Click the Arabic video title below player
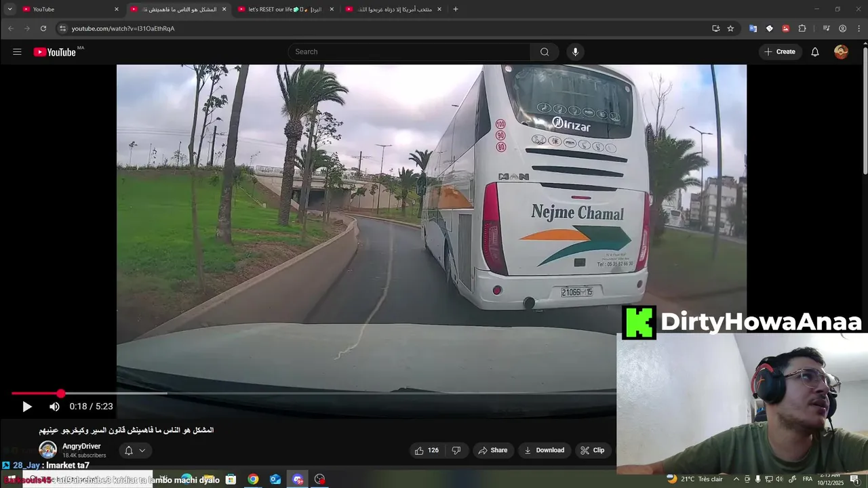The width and height of the screenshot is (868, 488). pos(126,430)
